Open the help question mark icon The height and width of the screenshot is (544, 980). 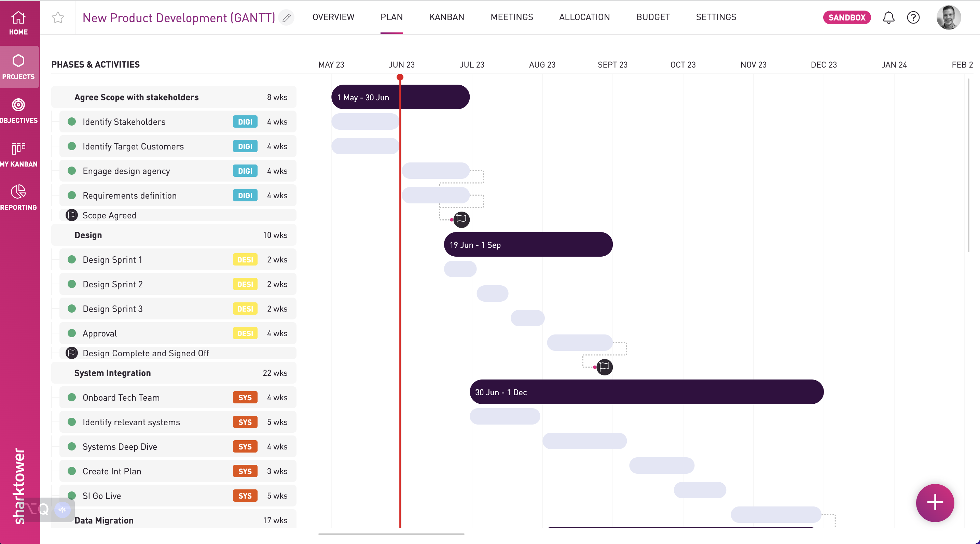pyautogui.click(x=913, y=17)
